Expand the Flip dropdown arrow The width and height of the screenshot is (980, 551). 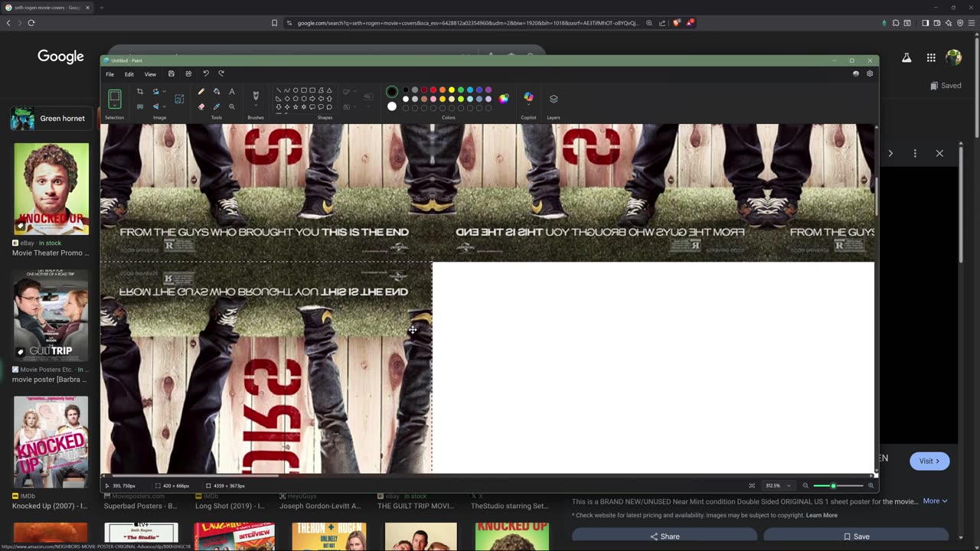pos(164,106)
